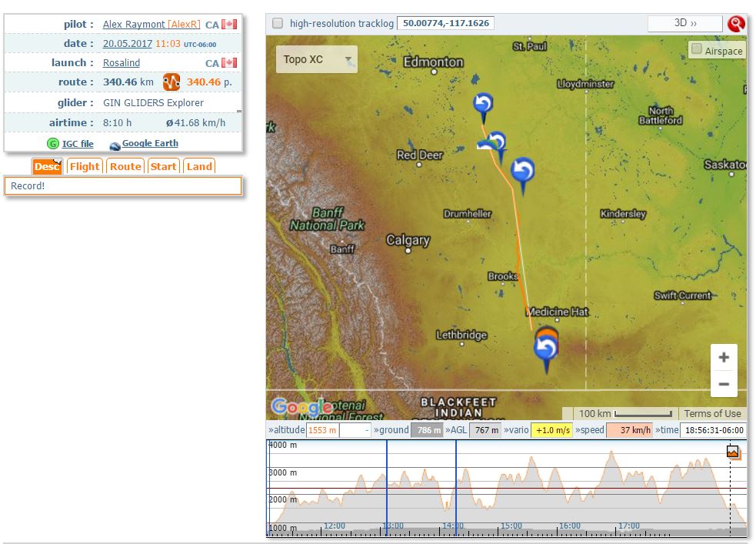Open the 3D view expander
Viewport: 756px width, 544px height.
pos(684,23)
